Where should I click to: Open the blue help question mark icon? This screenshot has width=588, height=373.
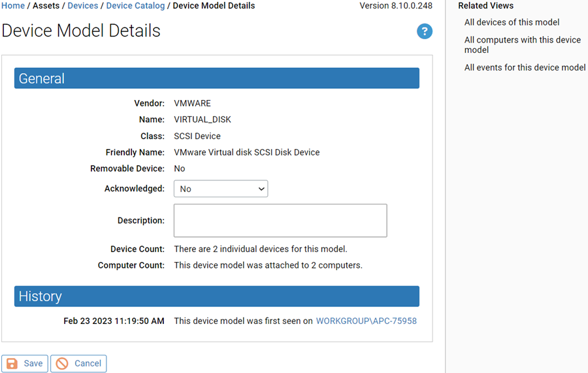(425, 31)
